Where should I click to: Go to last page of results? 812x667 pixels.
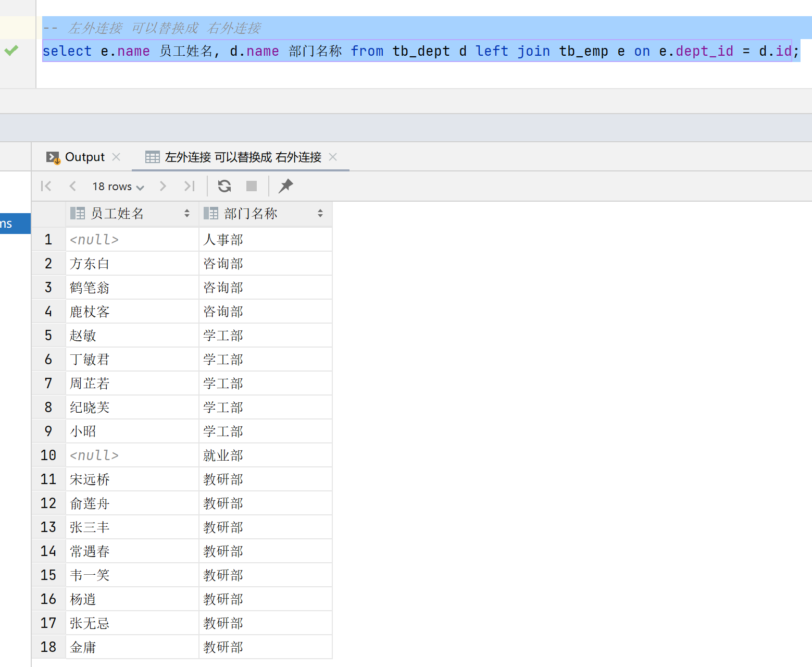(x=190, y=186)
